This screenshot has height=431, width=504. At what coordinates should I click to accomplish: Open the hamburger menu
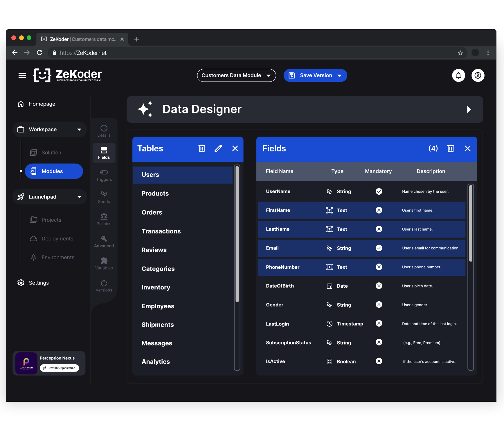click(22, 75)
